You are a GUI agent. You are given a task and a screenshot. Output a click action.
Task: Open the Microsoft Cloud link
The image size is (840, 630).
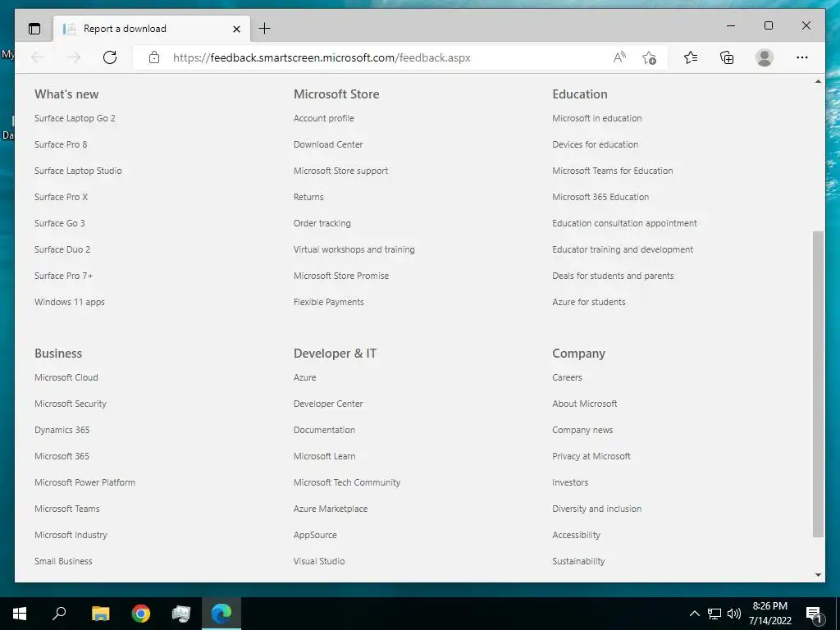click(66, 377)
